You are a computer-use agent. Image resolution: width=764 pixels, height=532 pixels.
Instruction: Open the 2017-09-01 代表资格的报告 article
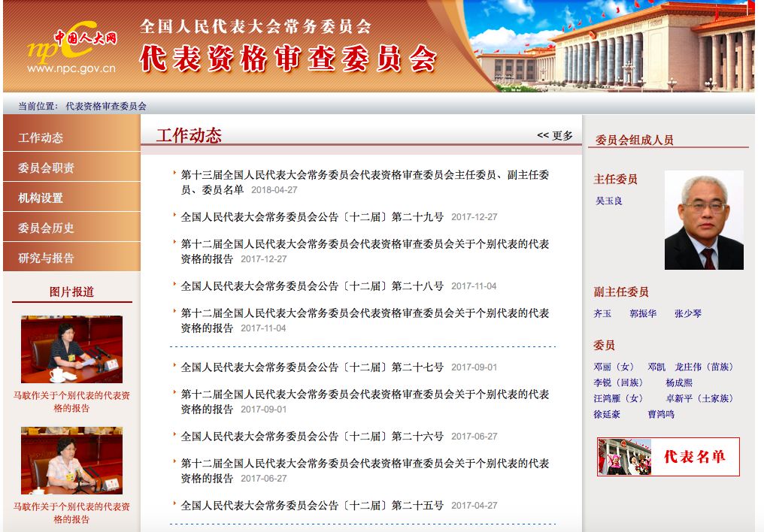point(365,401)
